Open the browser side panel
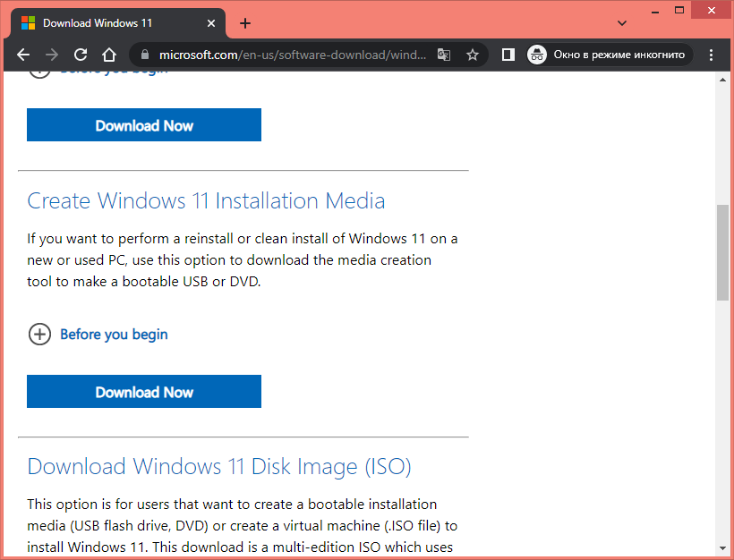Viewport: 734px width, 560px height. [508, 55]
